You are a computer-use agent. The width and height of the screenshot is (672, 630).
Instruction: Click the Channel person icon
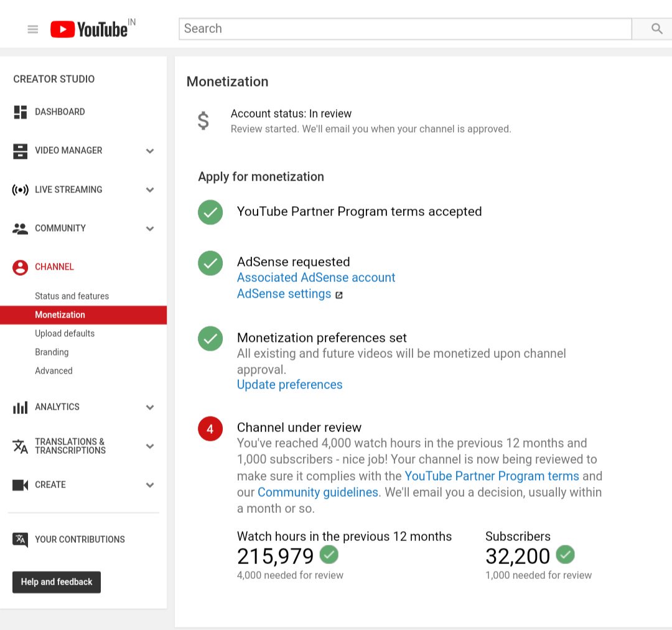[20, 267]
